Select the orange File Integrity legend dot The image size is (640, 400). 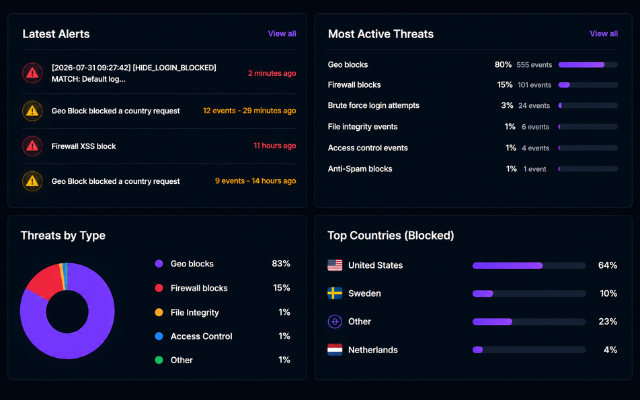point(159,312)
